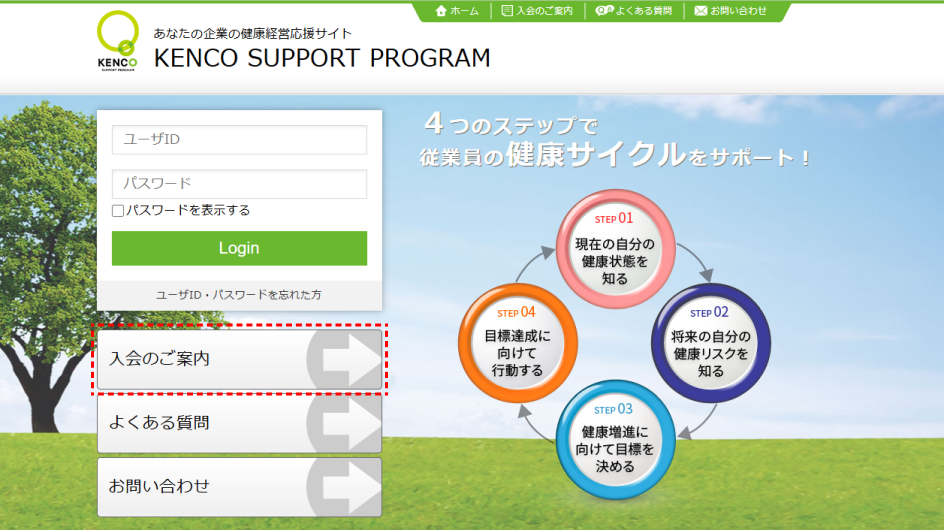Screen dimensions: 944x530
Task: Click the envelope icon beside お問い合わせ in top nav
Action: pyautogui.click(x=700, y=11)
